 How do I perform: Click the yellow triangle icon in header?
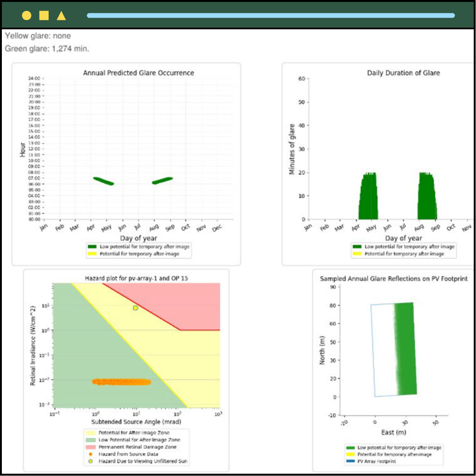pos(61,16)
